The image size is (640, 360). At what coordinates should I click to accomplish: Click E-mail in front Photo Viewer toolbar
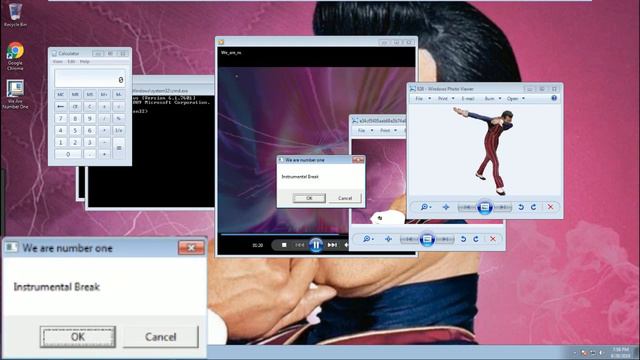click(x=468, y=99)
